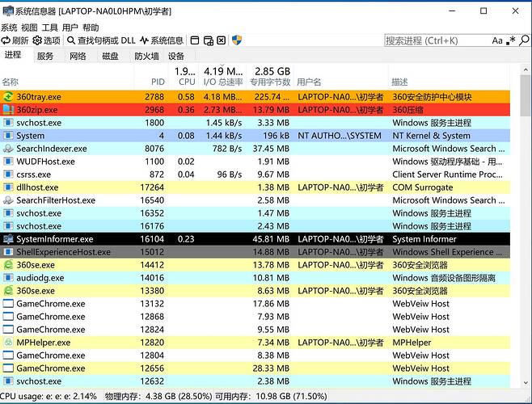Click the scrollbar down arrow
Image resolution: width=532 pixels, height=404 pixels.
pos(526,382)
